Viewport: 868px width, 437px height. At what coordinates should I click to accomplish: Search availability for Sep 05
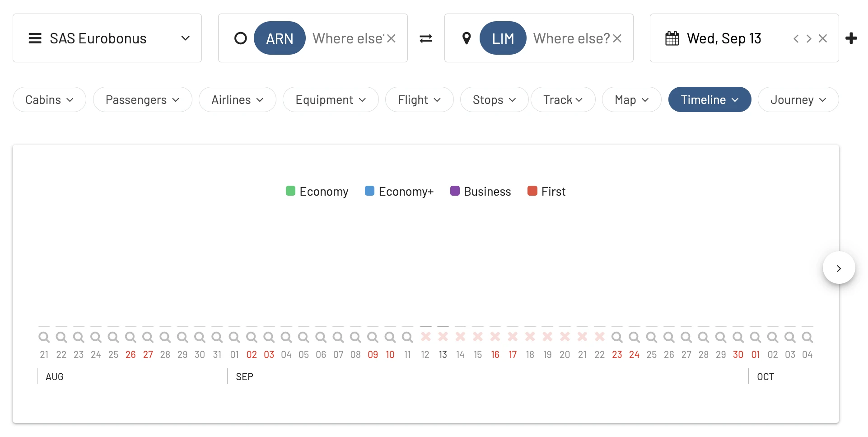tap(303, 337)
